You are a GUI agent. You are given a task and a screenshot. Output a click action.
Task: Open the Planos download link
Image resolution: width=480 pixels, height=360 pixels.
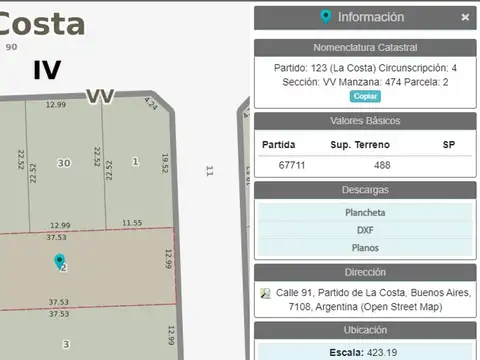[x=365, y=248]
